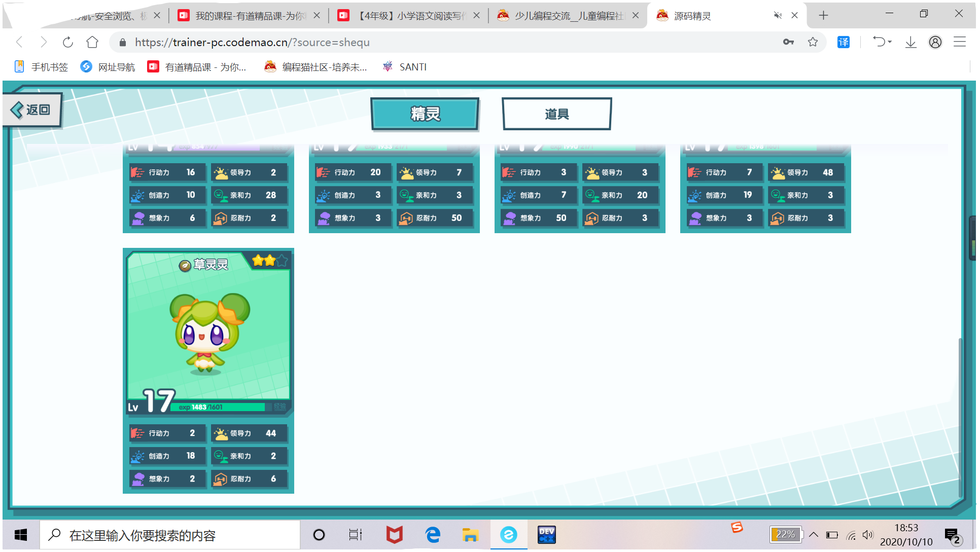
Task: Open the SANTI bookmark
Action: pyautogui.click(x=404, y=67)
